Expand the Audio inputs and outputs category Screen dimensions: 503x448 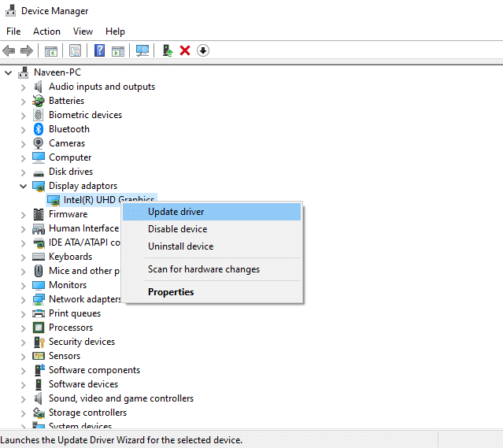[23, 87]
